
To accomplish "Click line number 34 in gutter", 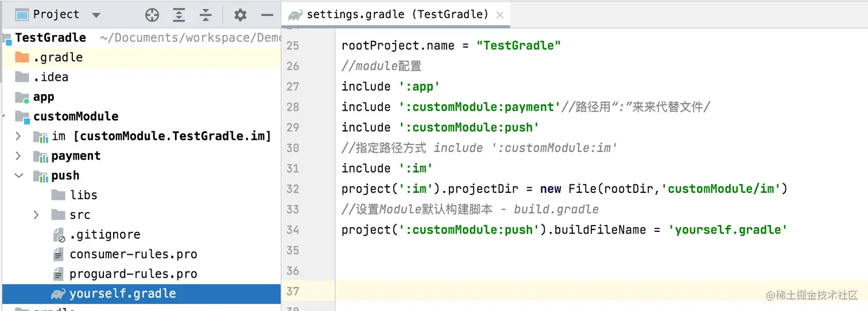I will [x=293, y=230].
